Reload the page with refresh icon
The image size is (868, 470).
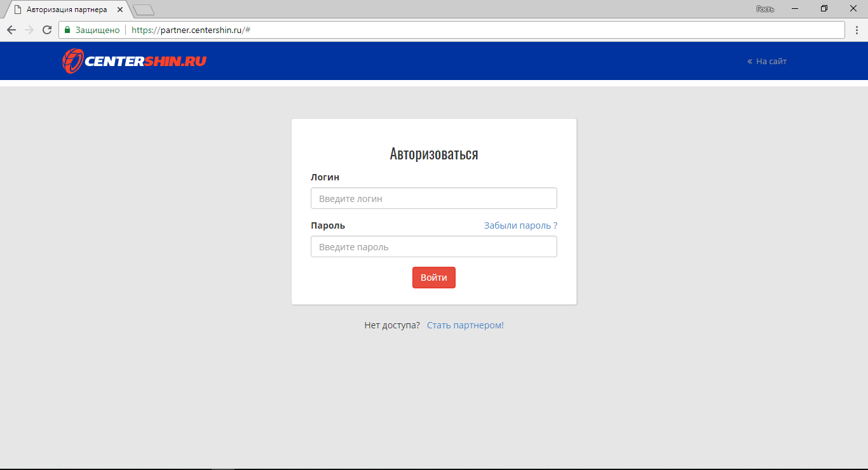click(x=46, y=30)
